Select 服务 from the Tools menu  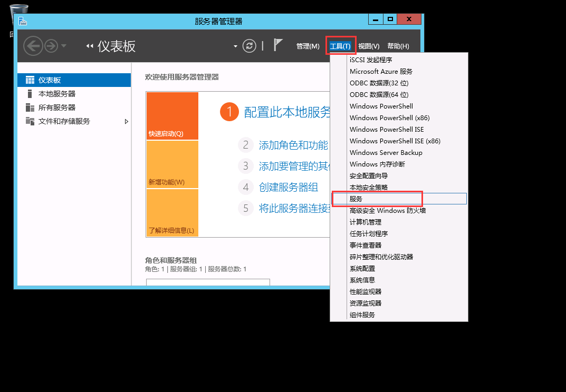click(x=356, y=199)
